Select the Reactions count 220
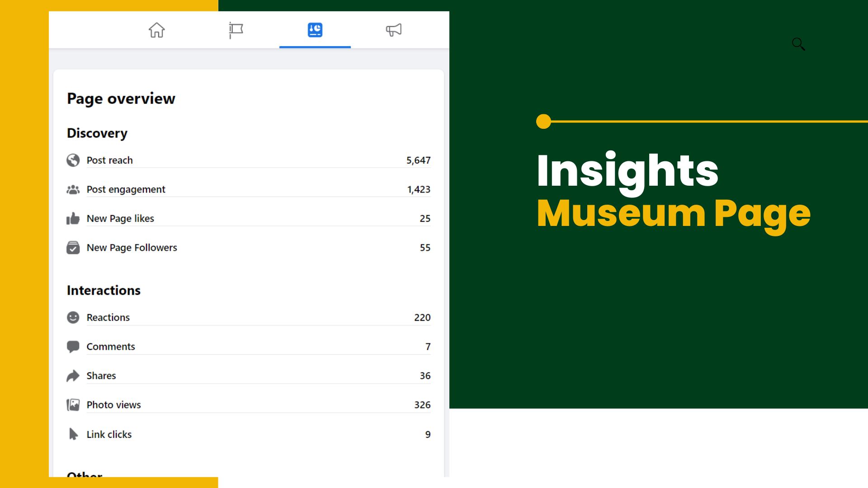Viewport: 868px width, 488px height. 422,318
